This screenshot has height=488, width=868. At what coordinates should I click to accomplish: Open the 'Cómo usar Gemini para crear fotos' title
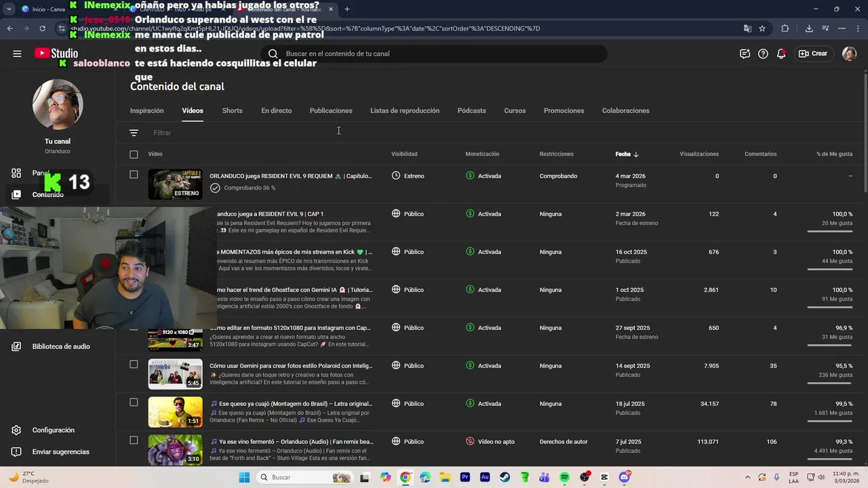[x=291, y=366]
